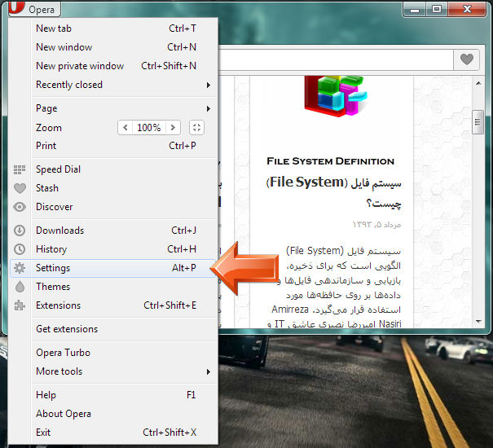The width and height of the screenshot is (493, 448).
Task: Click the Settings gear icon
Action: click(x=20, y=268)
